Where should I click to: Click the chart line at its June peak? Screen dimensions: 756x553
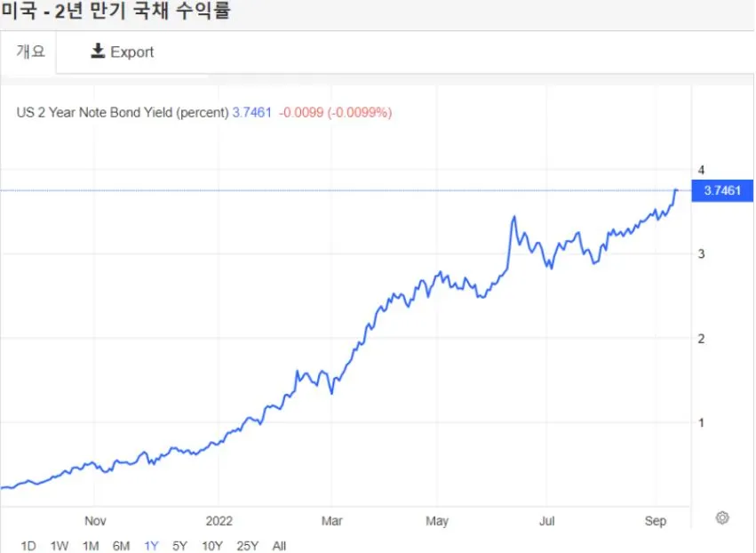coord(513,215)
